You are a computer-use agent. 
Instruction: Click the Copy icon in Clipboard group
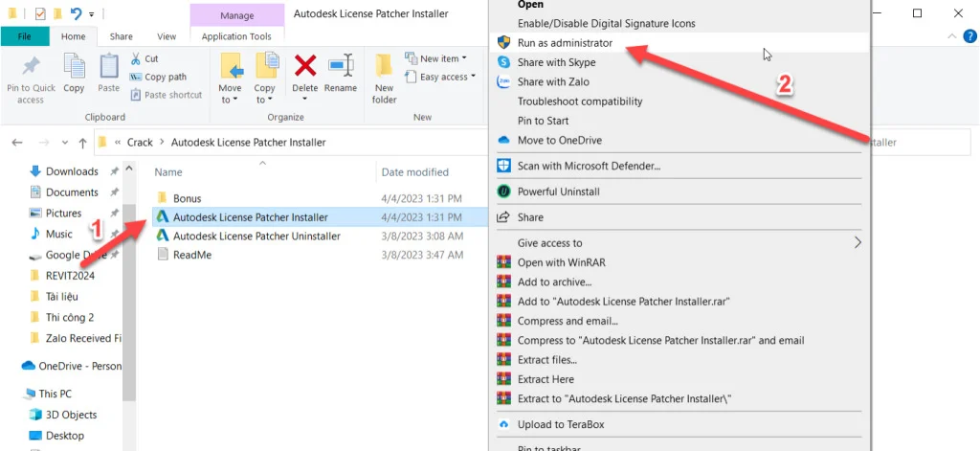75,66
